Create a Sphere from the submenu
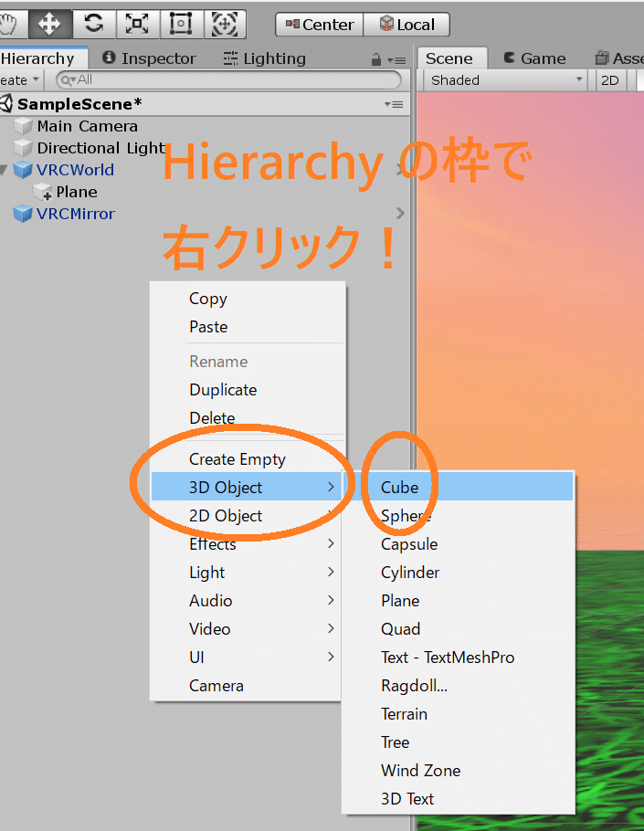The width and height of the screenshot is (644, 831). [x=459, y=516]
